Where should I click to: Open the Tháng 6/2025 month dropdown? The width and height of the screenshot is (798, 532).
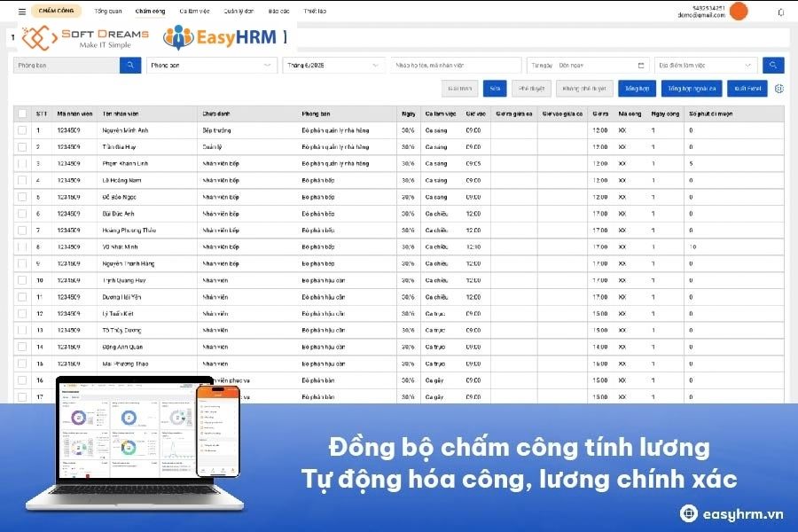coord(333,65)
